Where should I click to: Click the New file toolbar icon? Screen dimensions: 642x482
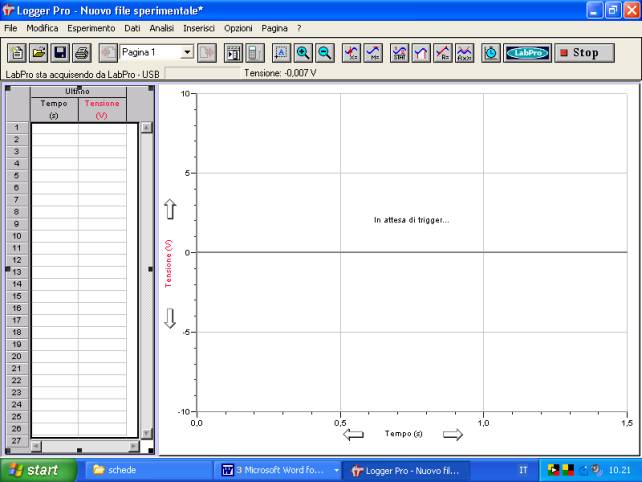(x=17, y=53)
